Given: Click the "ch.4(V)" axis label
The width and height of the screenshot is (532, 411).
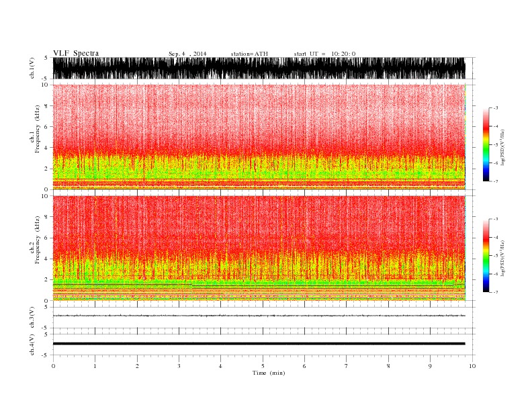Looking at the screenshot, I should pyautogui.click(x=32, y=345).
